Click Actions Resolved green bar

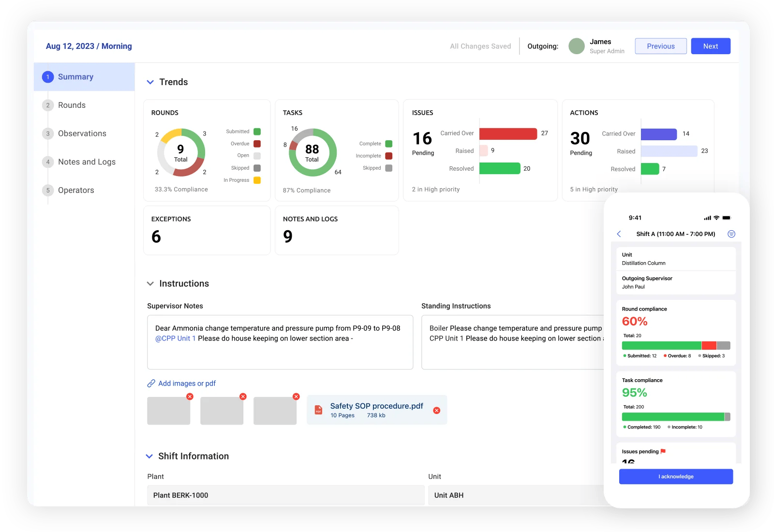(650, 169)
